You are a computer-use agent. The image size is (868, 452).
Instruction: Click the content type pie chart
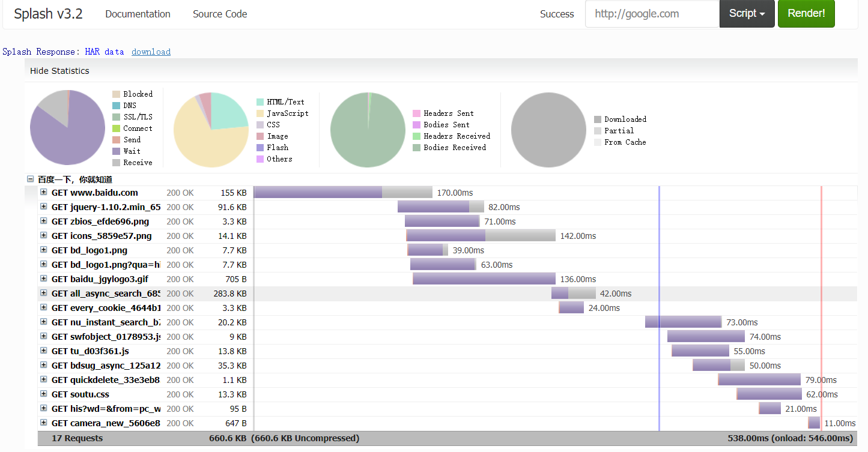211,129
